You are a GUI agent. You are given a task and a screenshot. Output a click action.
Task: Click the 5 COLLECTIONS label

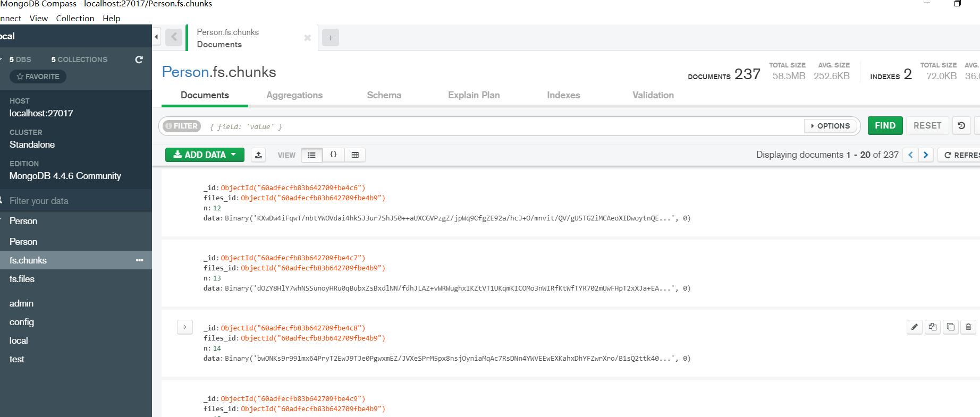point(79,59)
